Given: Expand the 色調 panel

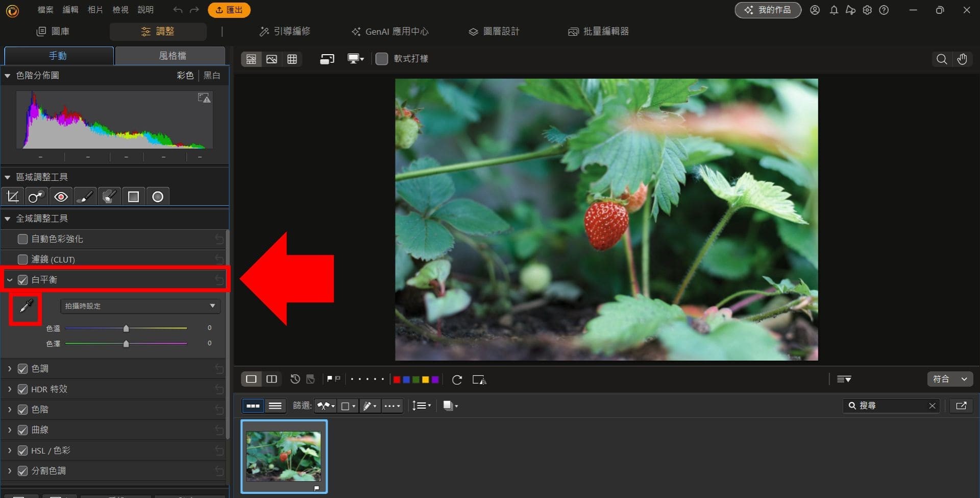Looking at the screenshot, I should tap(9, 369).
